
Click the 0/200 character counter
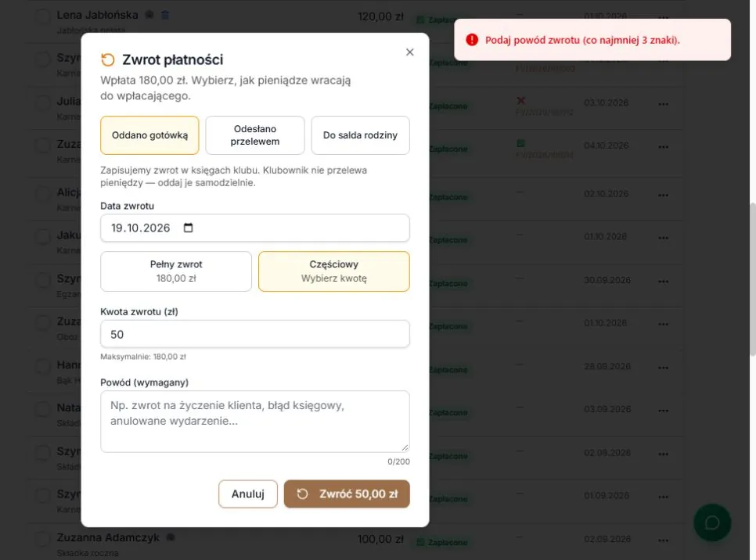click(x=398, y=461)
